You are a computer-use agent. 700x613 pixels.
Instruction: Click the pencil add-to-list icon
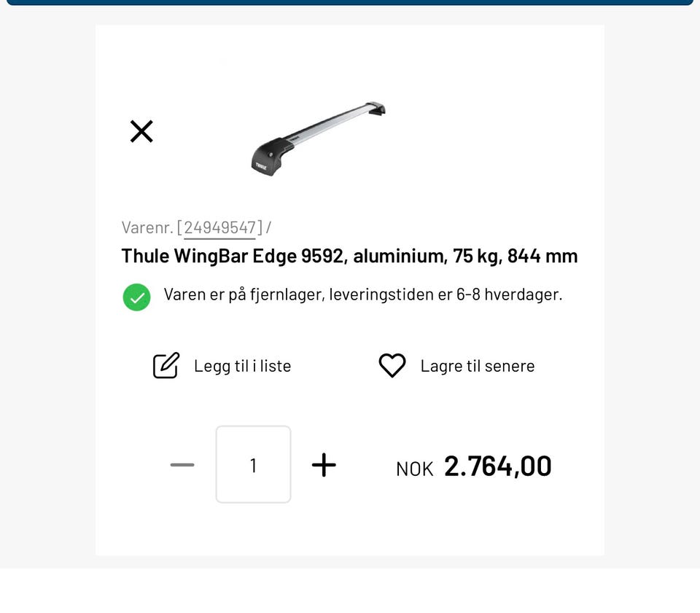(x=166, y=365)
